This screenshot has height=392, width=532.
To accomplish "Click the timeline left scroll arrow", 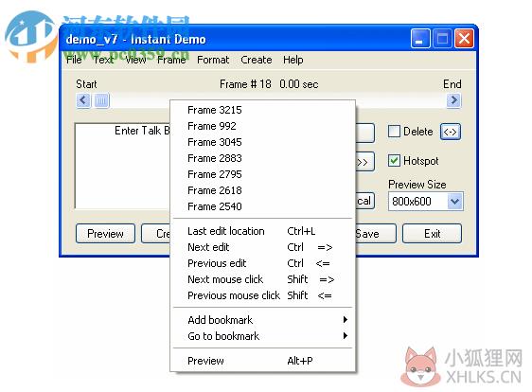I will 83,100.
